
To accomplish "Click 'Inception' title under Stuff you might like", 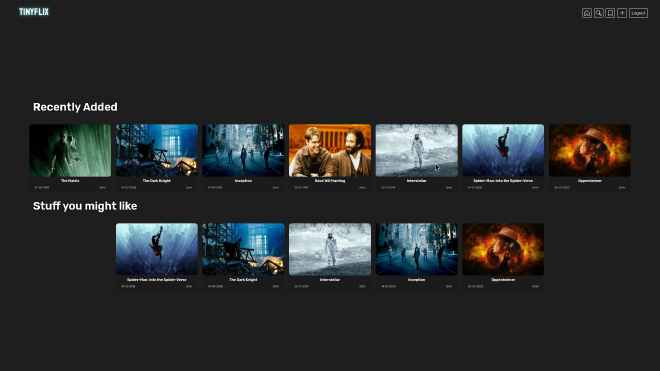I will [x=417, y=280].
